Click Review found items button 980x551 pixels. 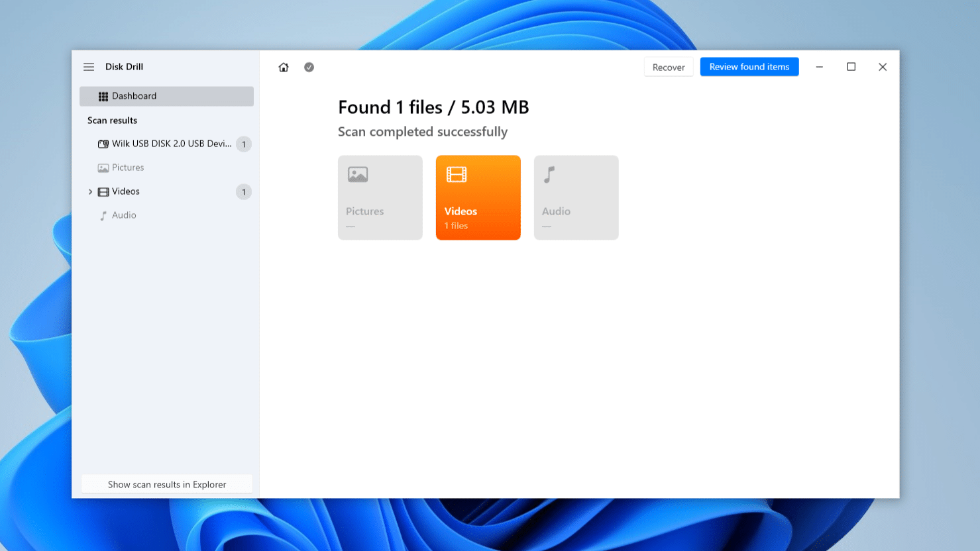pyautogui.click(x=749, y=67)
